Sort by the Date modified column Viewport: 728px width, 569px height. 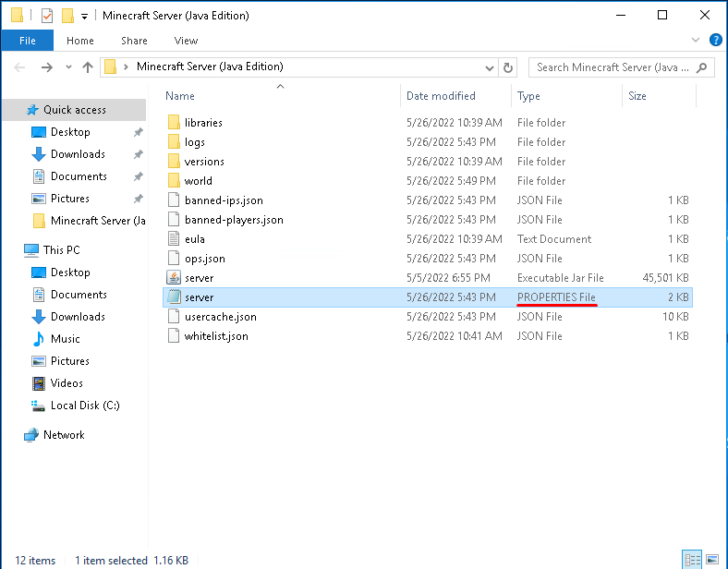pos(441,96)
